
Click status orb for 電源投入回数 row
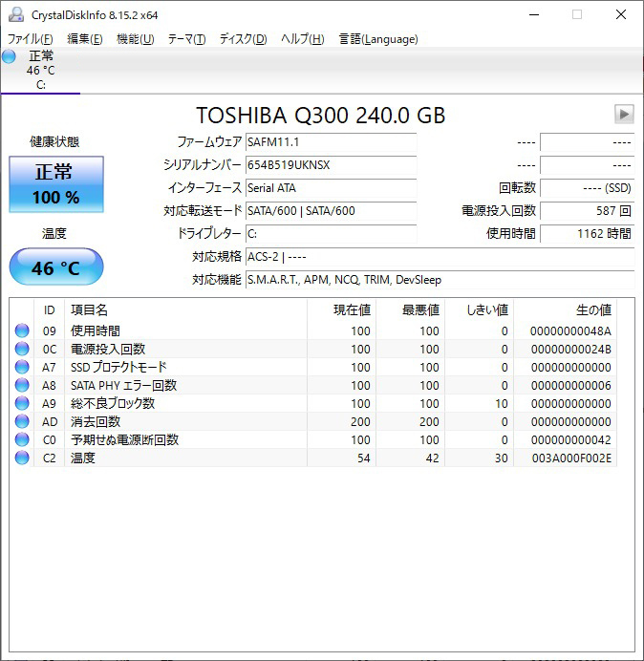(x=22, y=349)
